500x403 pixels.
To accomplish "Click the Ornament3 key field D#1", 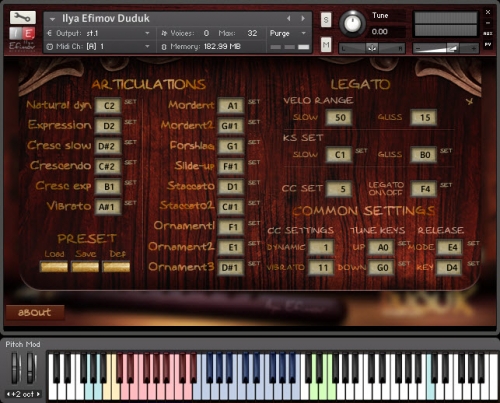I will (x=231, y=268).
